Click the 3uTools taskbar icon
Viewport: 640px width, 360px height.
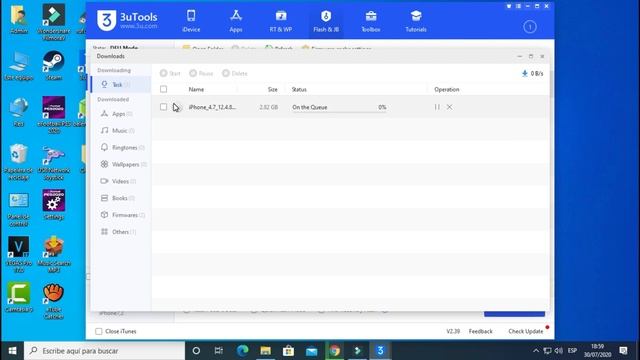380,351
